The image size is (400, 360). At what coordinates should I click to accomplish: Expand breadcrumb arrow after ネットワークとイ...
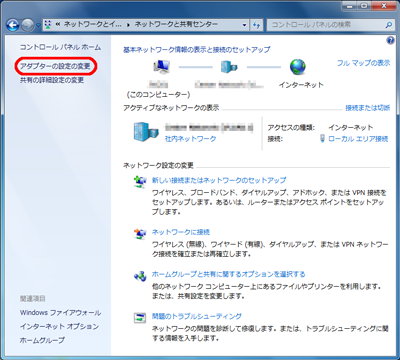coord(128,25)
